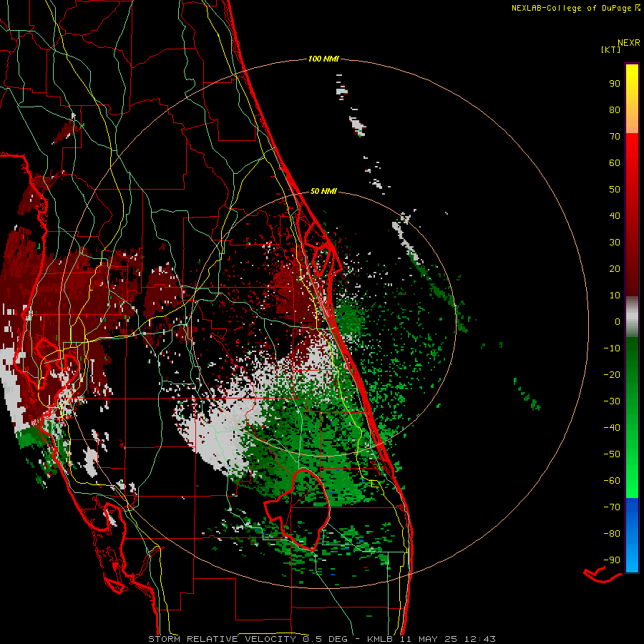644x644 pixels.
Task: Click the 0 value on the velocity scale
Action: (618, 321)
